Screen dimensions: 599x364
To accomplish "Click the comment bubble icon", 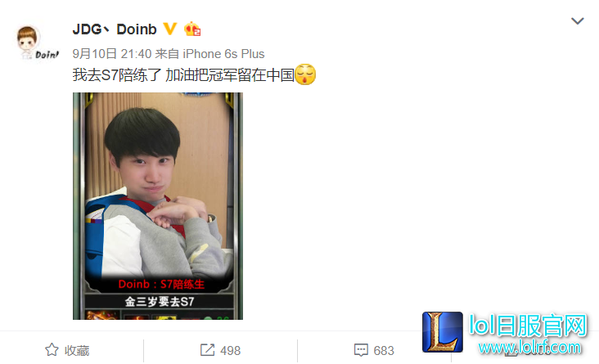I will 361,350.
